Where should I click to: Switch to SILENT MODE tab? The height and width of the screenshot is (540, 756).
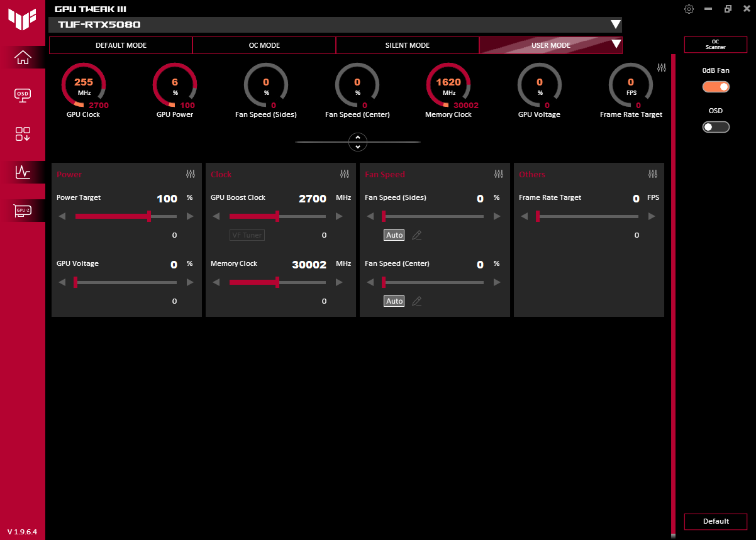pyautogui.click(x=408, y=45)
